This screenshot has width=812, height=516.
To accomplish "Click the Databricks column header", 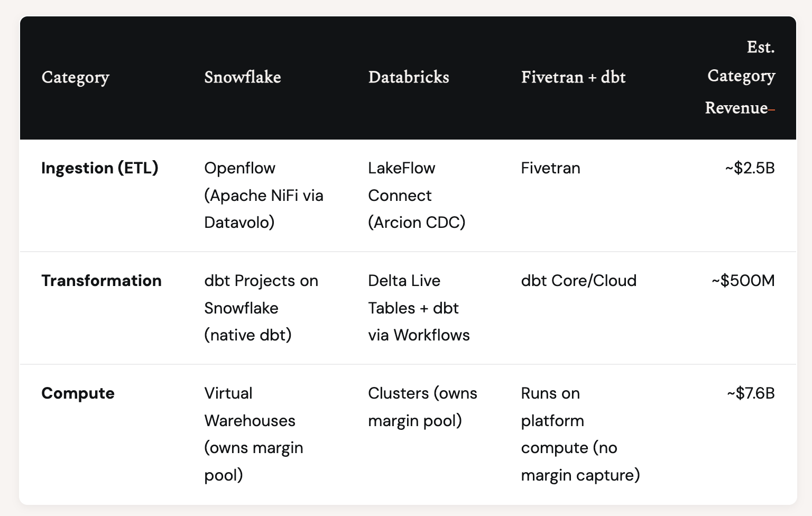I will pos(409,78).
